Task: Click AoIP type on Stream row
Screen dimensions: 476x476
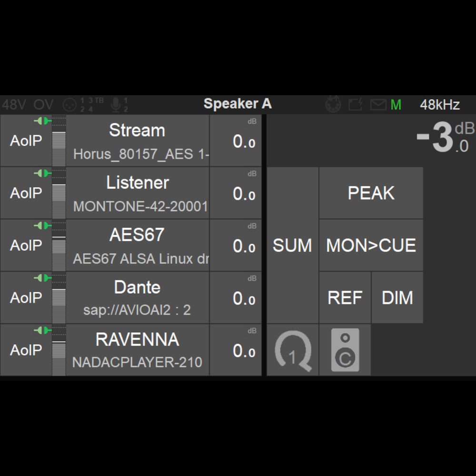Action: pyautogui.click(x=26, y=140)
